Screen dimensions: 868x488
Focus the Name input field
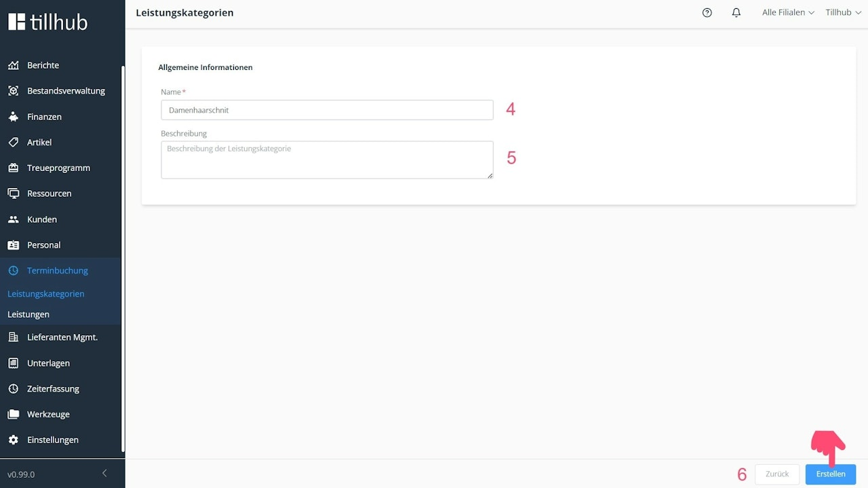tap(327, 110)
